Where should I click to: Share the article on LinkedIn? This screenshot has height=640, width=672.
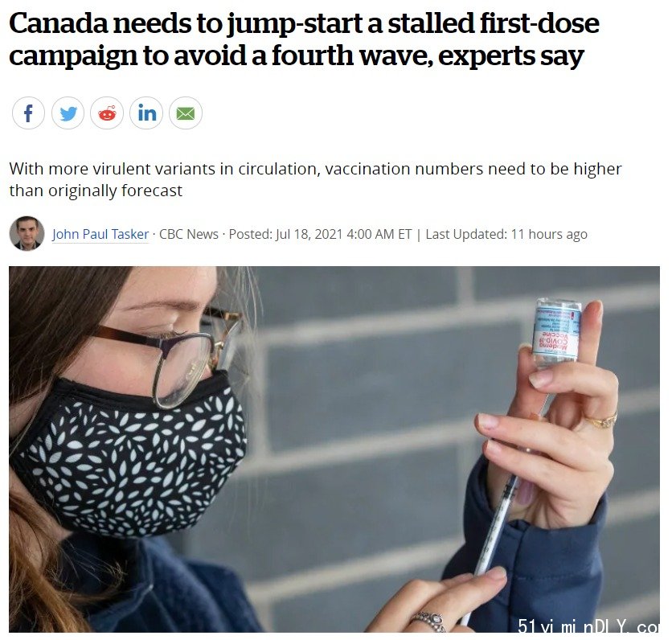[x=146, y=113]
